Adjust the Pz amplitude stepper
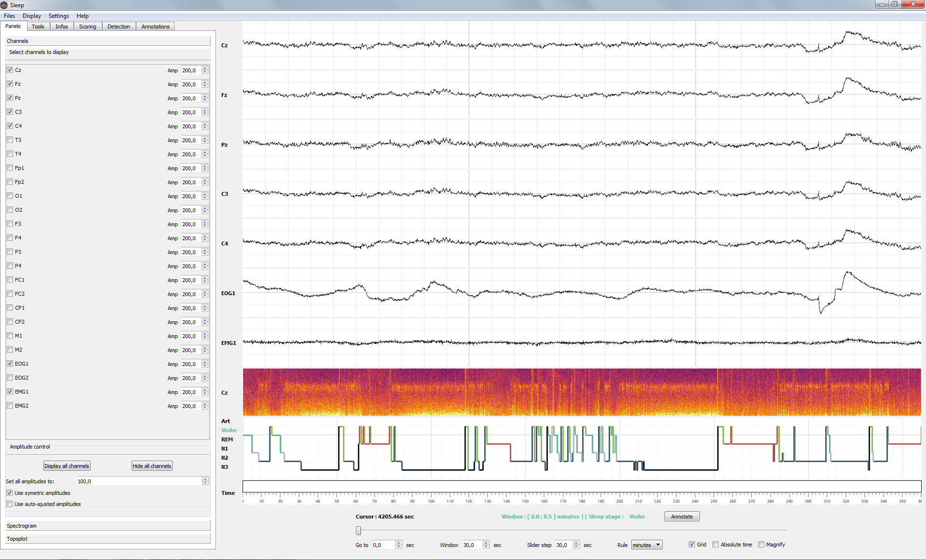Screen dimensions: 926x560 click(x=205, y=98)
